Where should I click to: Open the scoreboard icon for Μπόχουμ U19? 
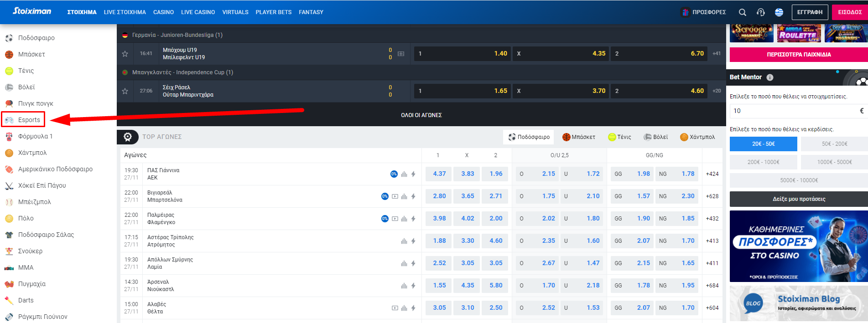(x=401, y=54)
